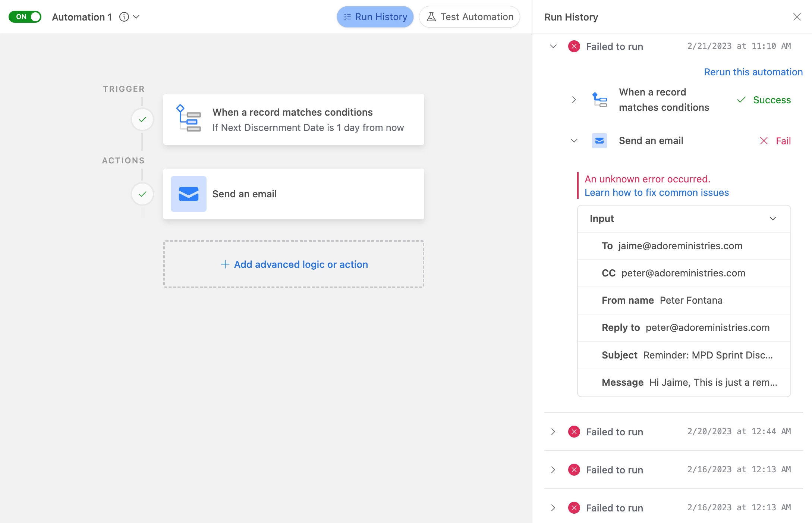
Task: Expand When a record matches conditions step details
Action: [x=574, y=100]
